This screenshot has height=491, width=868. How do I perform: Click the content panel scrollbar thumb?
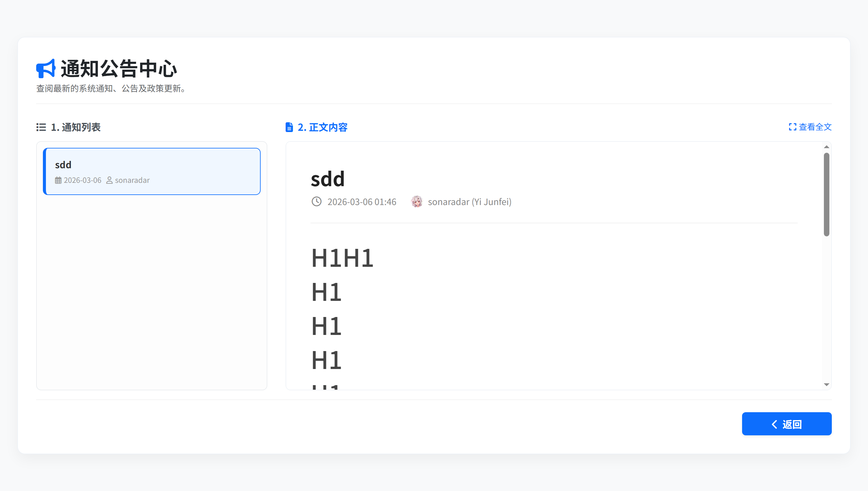click(827, 194)
